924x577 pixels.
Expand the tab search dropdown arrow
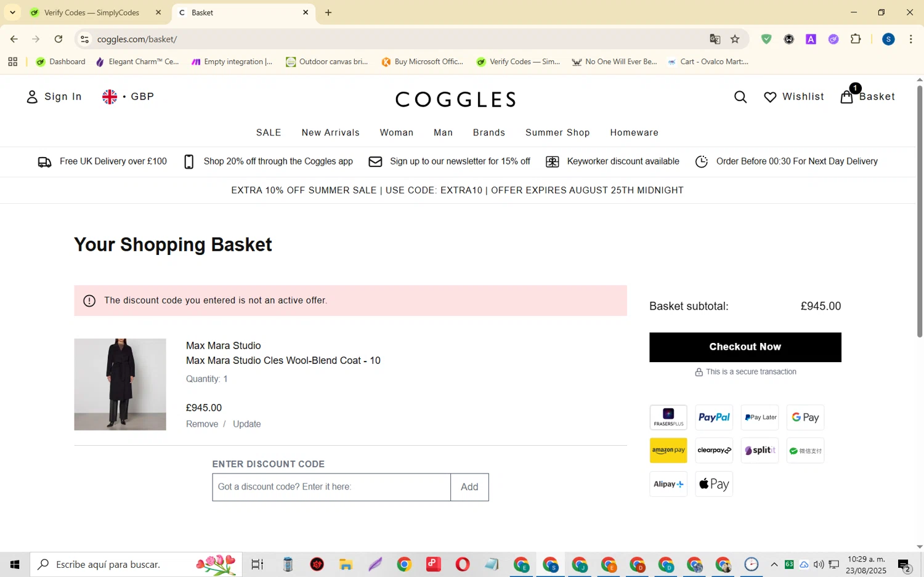pos(12,12)
